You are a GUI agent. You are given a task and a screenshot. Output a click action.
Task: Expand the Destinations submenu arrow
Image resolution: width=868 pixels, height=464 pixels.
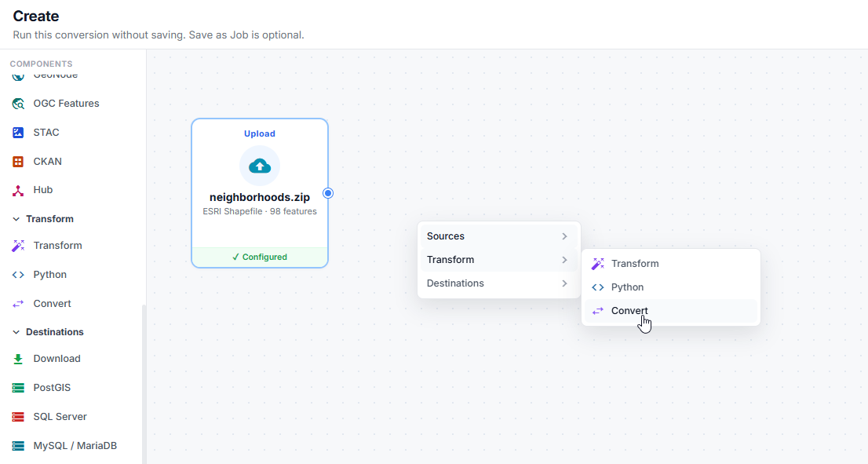tap(564, 283)
